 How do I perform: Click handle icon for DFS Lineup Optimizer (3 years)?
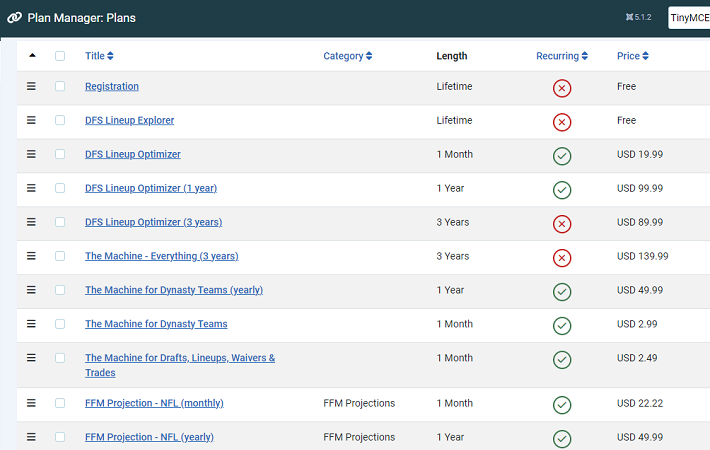(31, 222)
